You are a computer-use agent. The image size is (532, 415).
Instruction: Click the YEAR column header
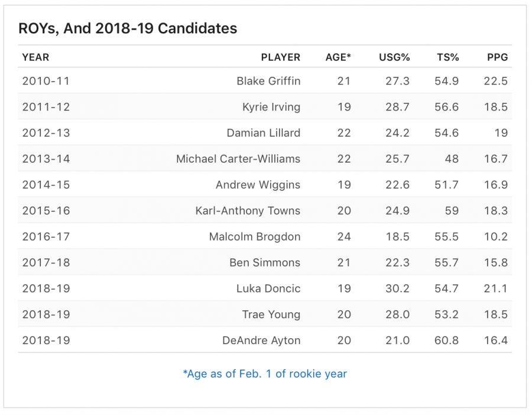35,57
